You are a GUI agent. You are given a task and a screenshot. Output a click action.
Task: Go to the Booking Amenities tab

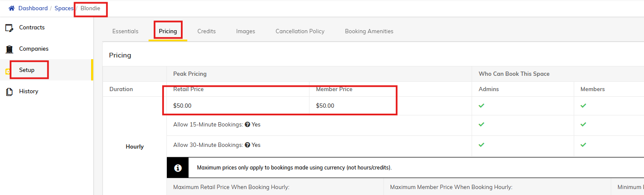click(369, 31)
